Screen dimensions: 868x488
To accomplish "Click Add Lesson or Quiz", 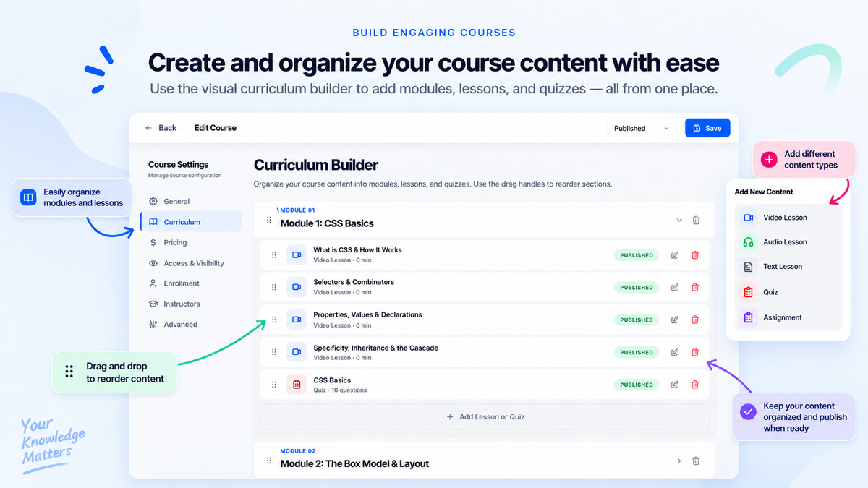I will point(485,417).
